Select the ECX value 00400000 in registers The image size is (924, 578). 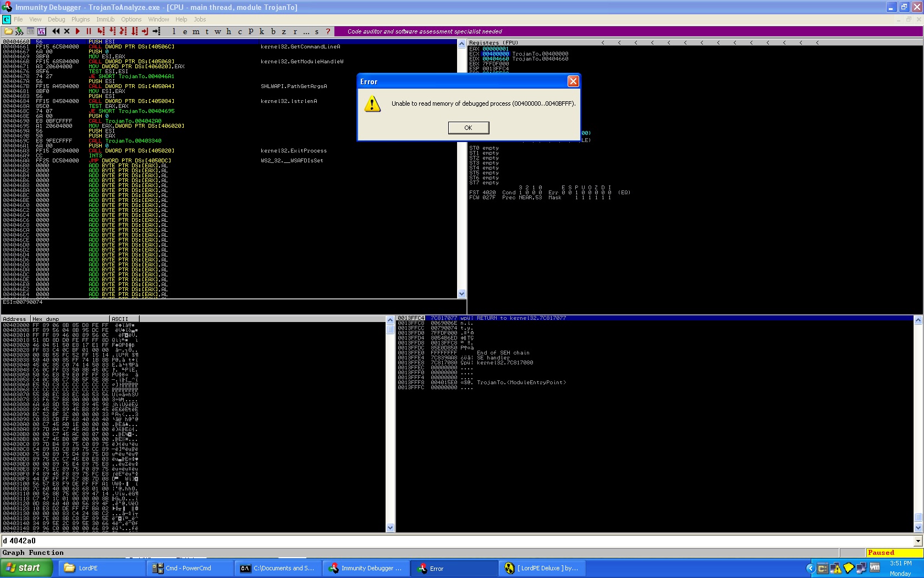pyautogui.click(x=496, y=54)
